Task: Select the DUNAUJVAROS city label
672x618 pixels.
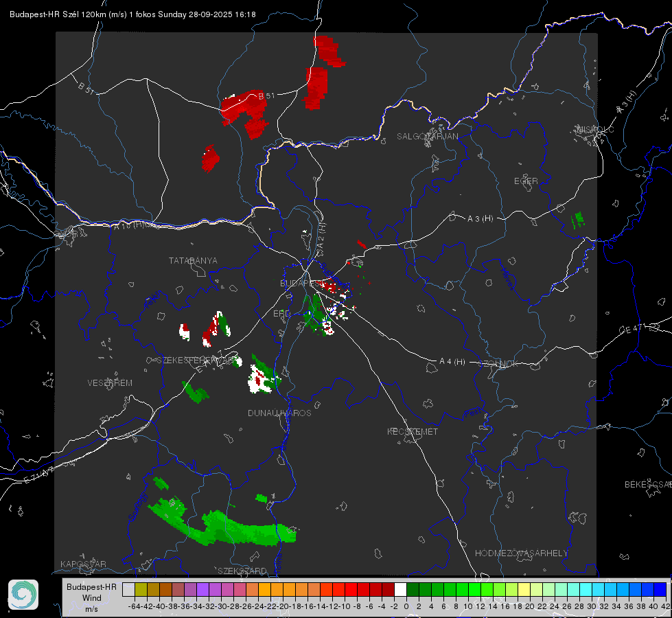Action: pyautogui.click(x=279, y=413)
